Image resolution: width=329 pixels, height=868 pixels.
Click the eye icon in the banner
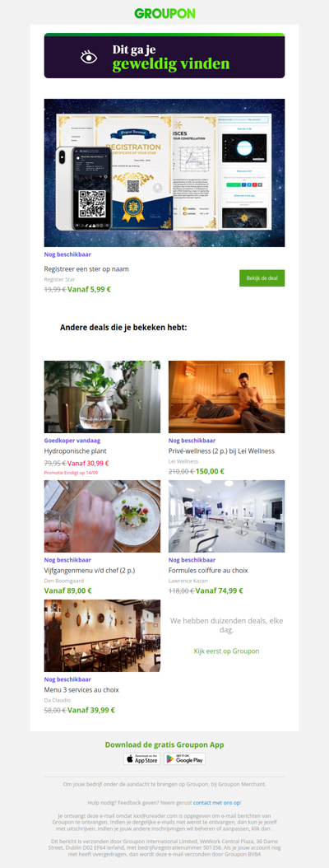89,57
